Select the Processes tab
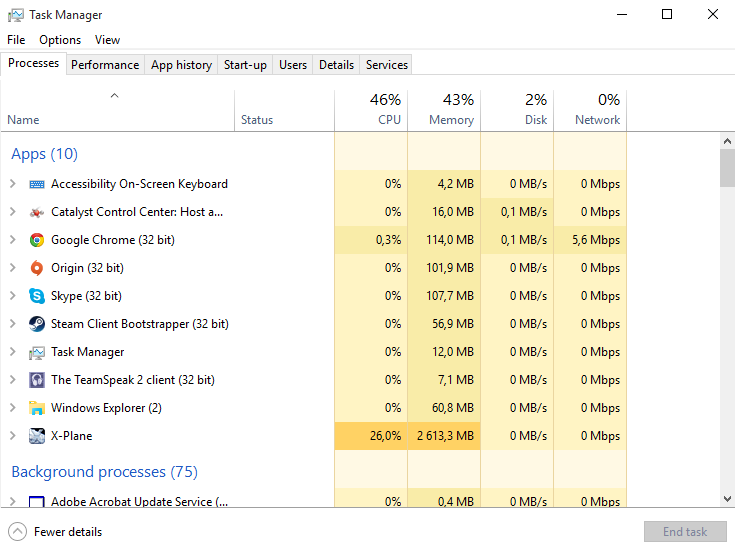The width and height of the screenshot is (735, 556). [x=33, y=63]
